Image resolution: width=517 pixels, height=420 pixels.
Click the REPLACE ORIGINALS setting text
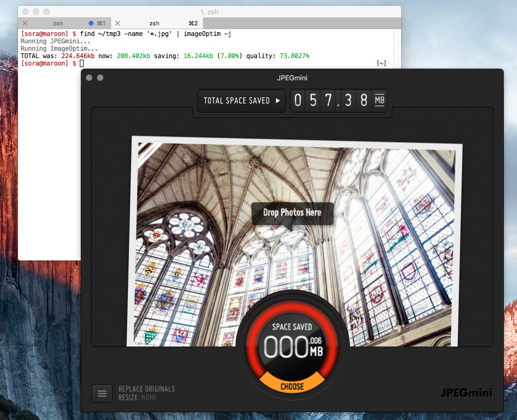(147, 389)
